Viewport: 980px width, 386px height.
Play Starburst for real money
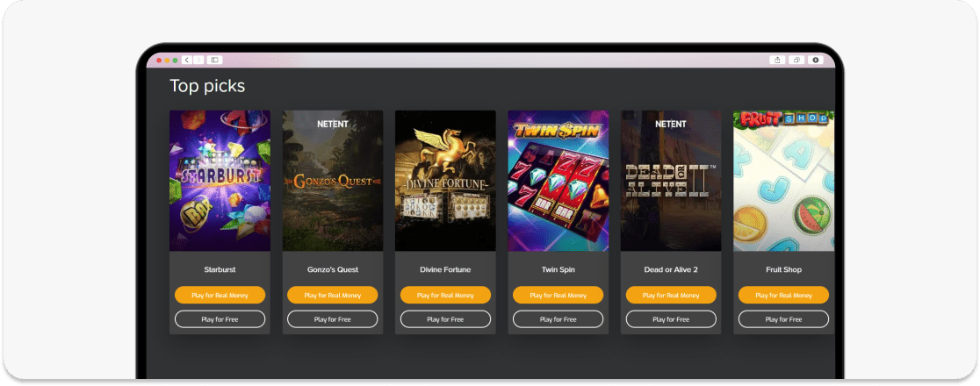220,296
